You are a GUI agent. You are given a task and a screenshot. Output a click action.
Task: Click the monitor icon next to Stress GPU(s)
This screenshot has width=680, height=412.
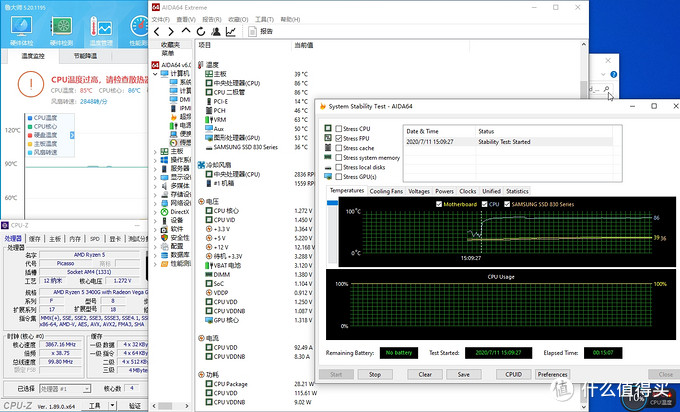tap(328, 177)
